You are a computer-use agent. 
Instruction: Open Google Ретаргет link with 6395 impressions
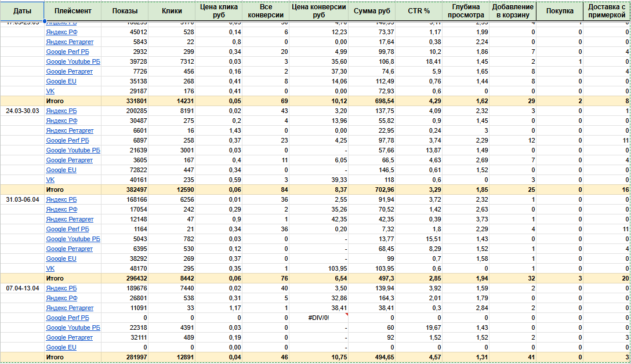[x=69, y=249]
